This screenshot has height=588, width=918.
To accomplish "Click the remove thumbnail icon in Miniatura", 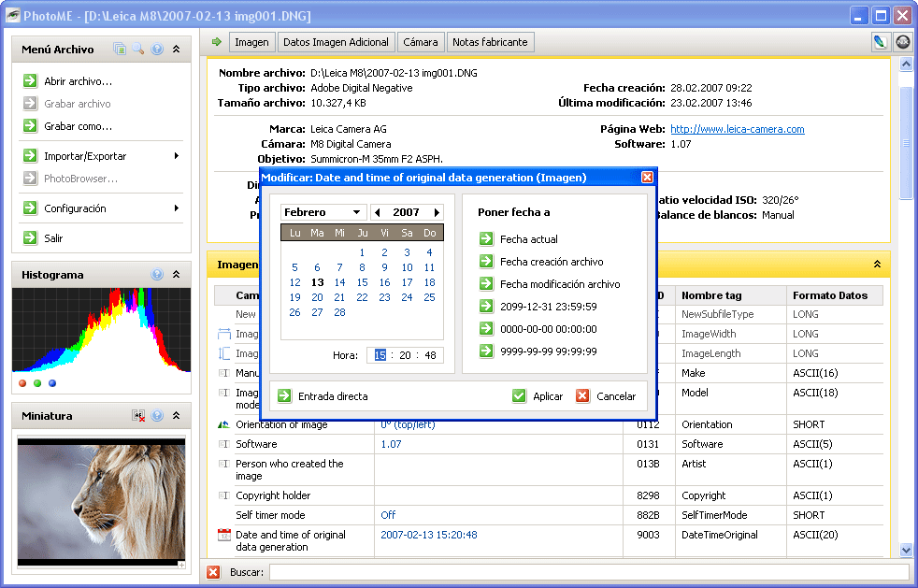I will point(138,415).
